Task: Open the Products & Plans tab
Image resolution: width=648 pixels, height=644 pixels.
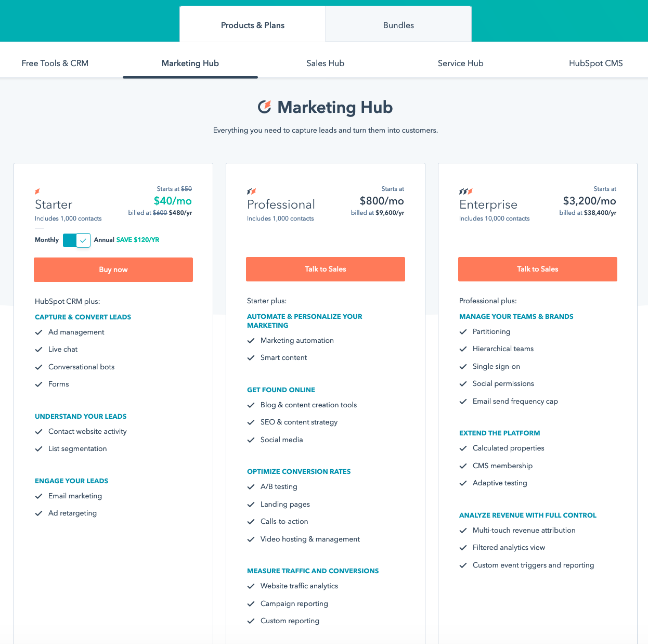Action: pyautogui.click(x=253, y=25)
